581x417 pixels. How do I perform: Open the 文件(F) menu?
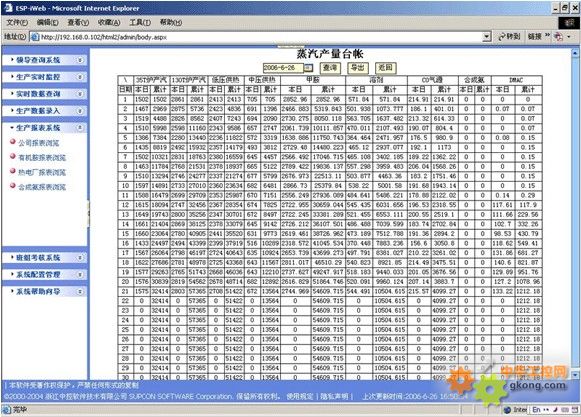tap(17, 23)
